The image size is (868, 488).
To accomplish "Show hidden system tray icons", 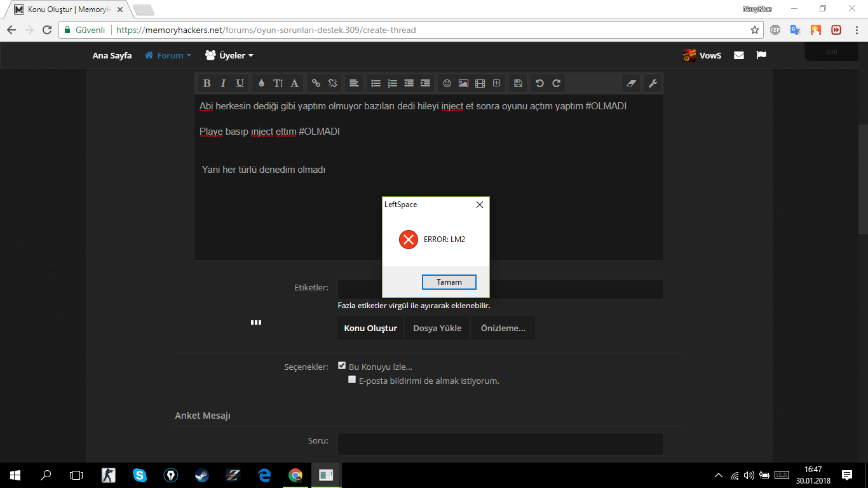I will click(x=719, y=475).
